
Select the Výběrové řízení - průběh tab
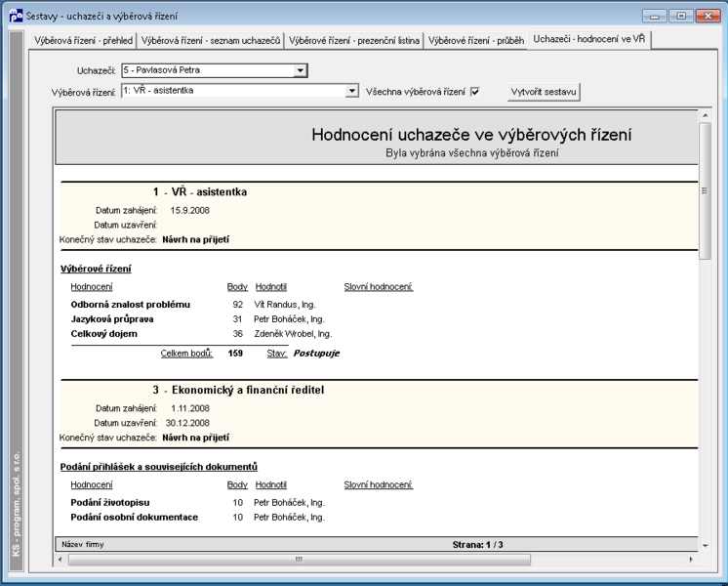[x=476, y=41]
